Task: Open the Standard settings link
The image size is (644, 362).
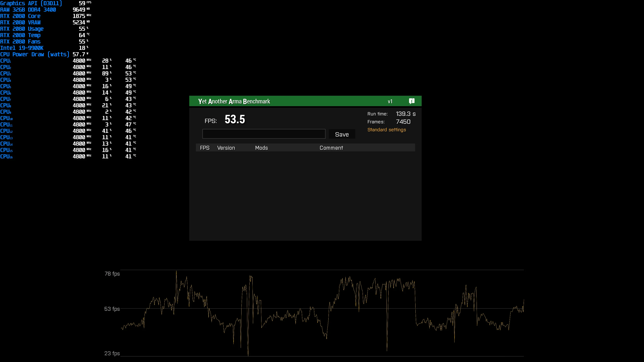Action: 386,130
